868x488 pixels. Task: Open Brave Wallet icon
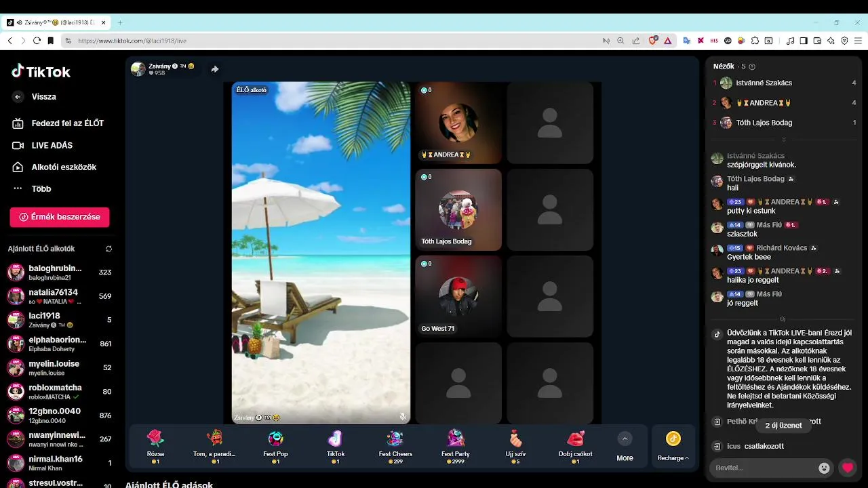[817, 41]
